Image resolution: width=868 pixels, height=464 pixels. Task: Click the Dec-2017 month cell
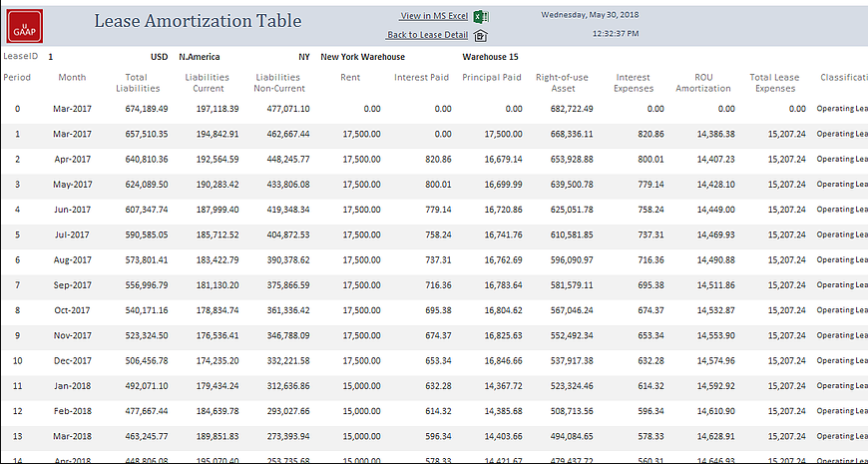(x=72, y=359)
